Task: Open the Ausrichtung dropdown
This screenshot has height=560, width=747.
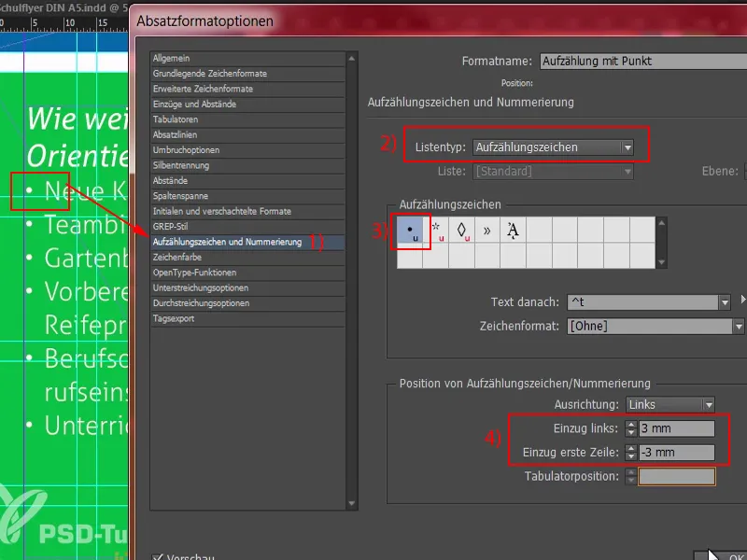Action: (669, 404)
